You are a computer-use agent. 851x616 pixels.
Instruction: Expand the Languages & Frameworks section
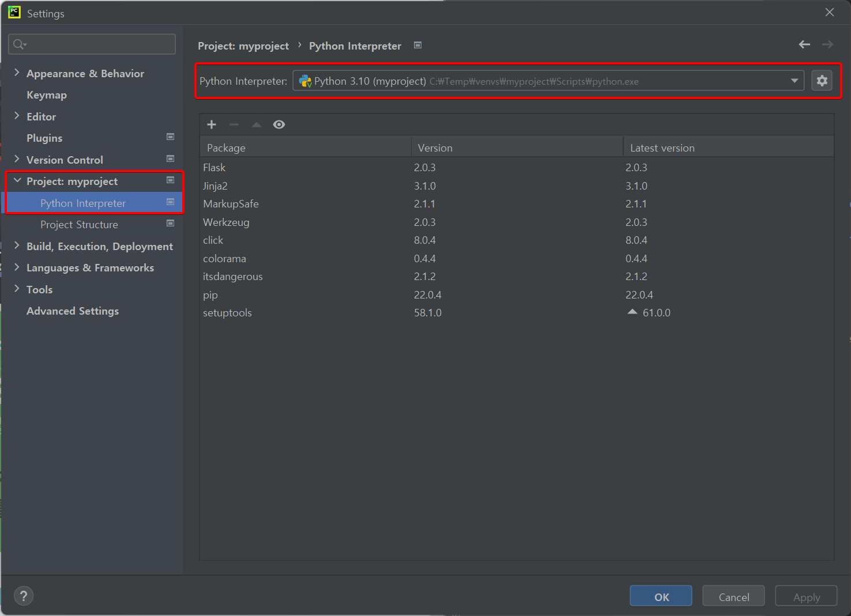(17, 267)
